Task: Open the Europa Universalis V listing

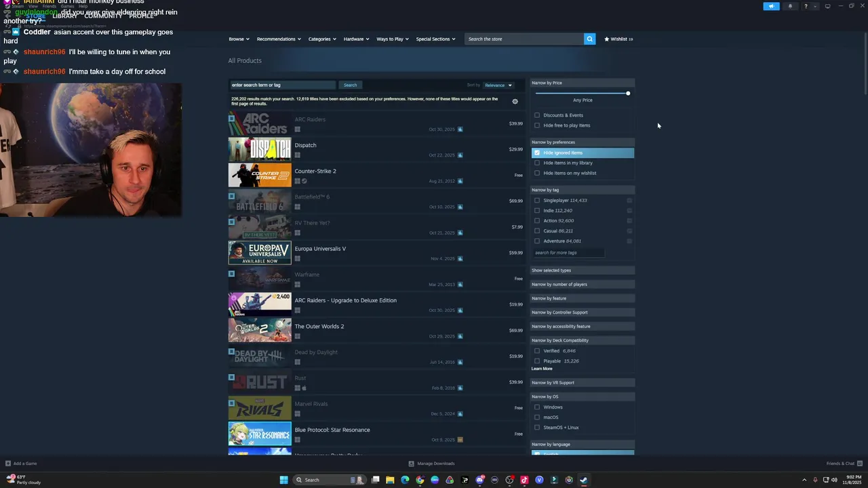Action: coord(376,253)
